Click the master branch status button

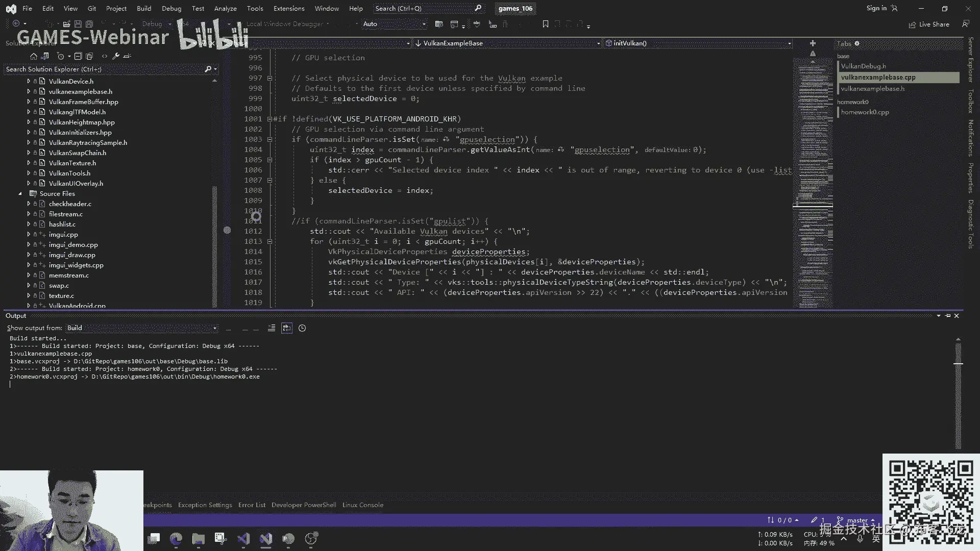click(x=856, y=520)
